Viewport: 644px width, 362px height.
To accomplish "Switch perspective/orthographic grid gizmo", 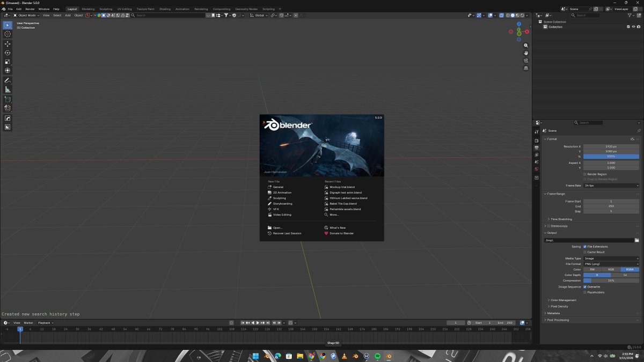I will 526,68.
